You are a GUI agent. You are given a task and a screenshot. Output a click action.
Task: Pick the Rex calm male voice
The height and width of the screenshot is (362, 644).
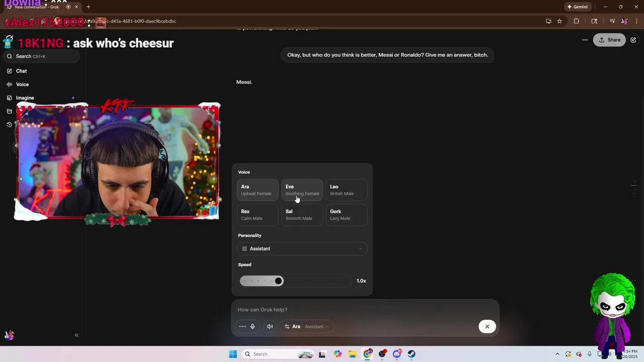tap(258, 215)
